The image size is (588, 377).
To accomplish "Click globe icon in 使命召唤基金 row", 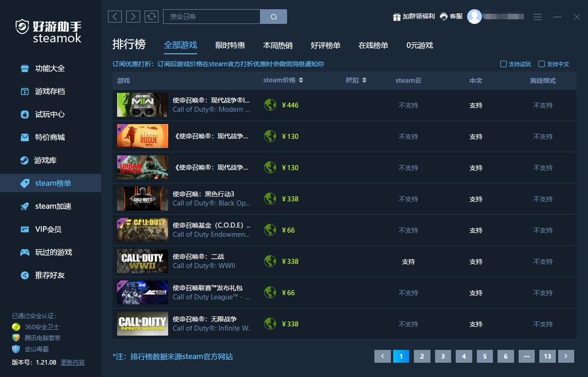I will pos(270,230).
